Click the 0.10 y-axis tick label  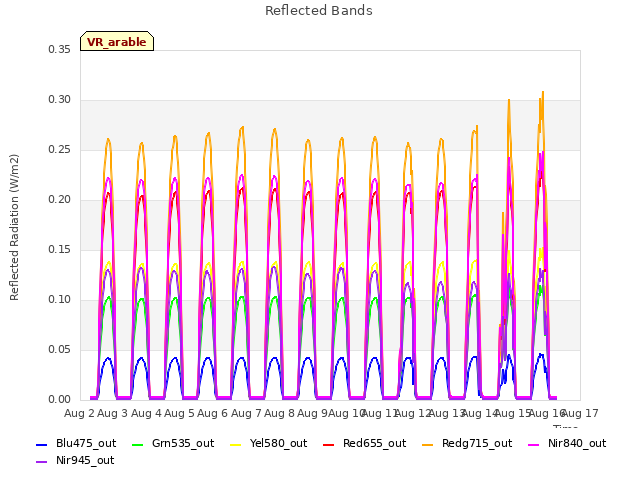click(x=60, y=300)
